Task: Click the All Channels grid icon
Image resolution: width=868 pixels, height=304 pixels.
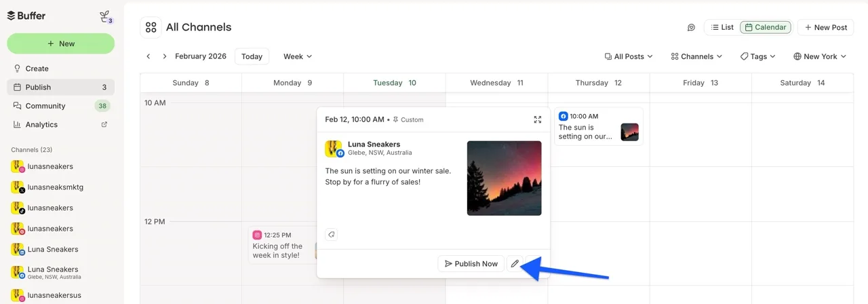Action: [151, 27]
